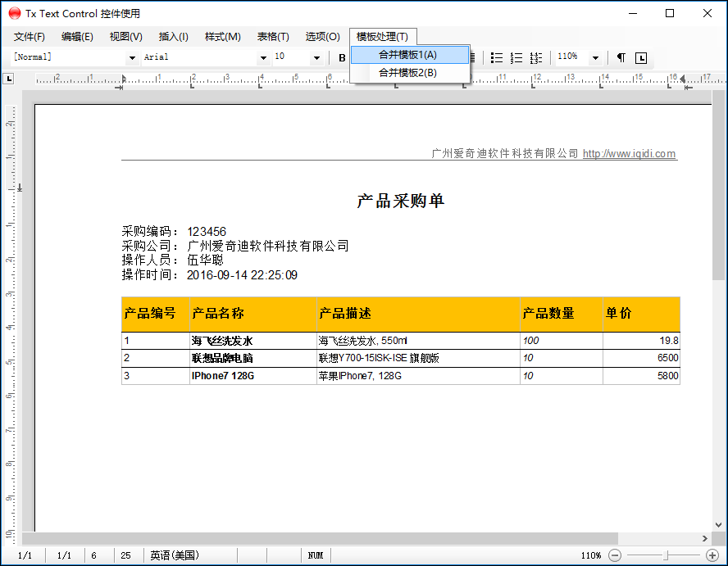
Task: Click the red Tx Text Control app icon
Action: 15,13
